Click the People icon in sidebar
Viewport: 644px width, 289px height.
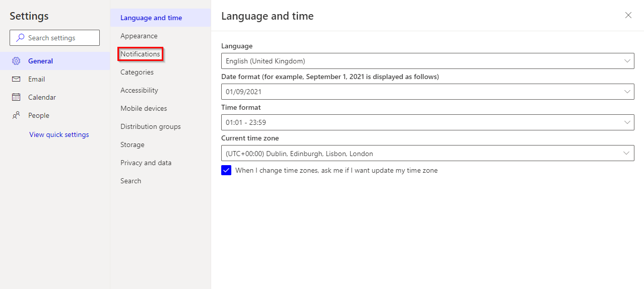(x=16, y=115)
